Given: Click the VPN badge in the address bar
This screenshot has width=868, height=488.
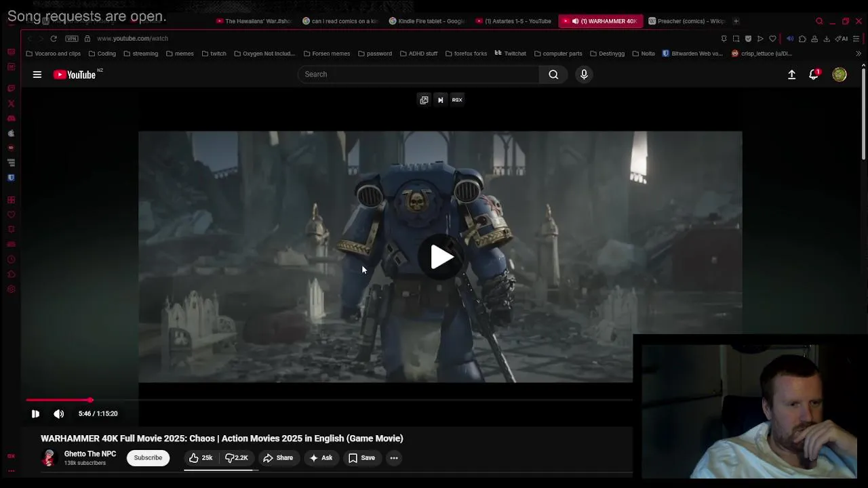Looking at the screenshot, I should pyautogui.click(x=72, y=39).
